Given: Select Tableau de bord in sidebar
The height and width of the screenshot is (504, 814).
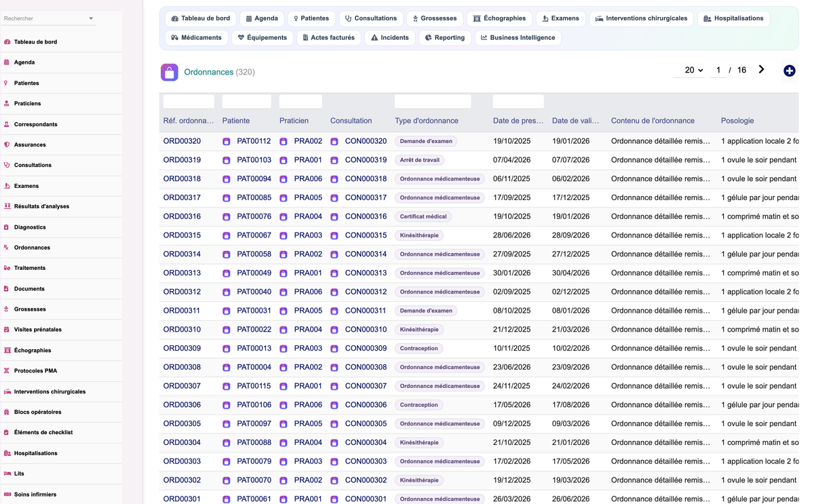Looking at the screenshot, I should [x=61, y=42].
